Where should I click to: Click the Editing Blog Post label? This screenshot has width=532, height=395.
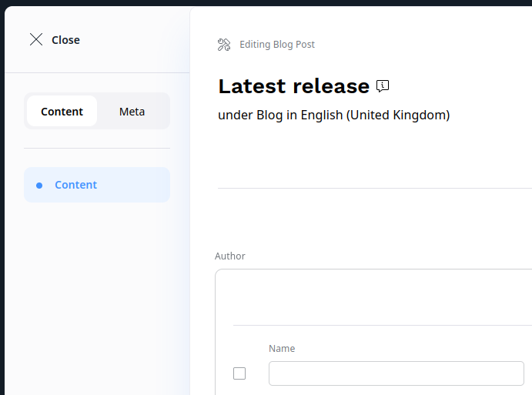(277, 45)
